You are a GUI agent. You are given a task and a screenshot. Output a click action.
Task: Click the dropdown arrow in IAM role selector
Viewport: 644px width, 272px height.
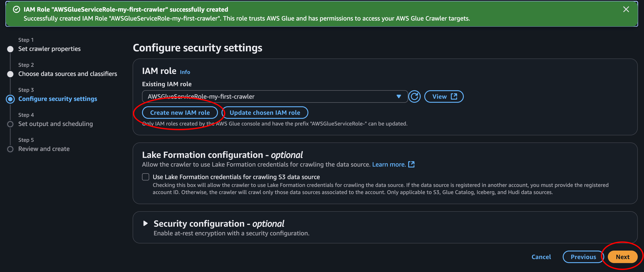click(x=399, y=96)
